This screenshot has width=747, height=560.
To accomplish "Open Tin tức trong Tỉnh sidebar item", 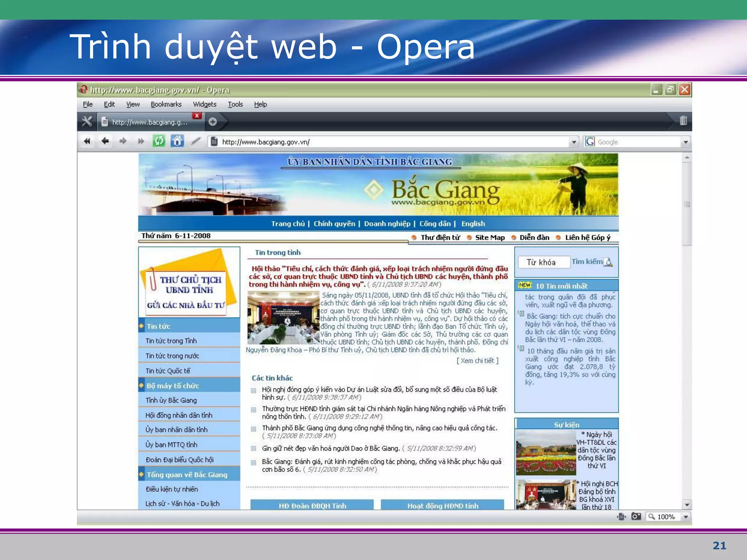I will click(171, 341).
